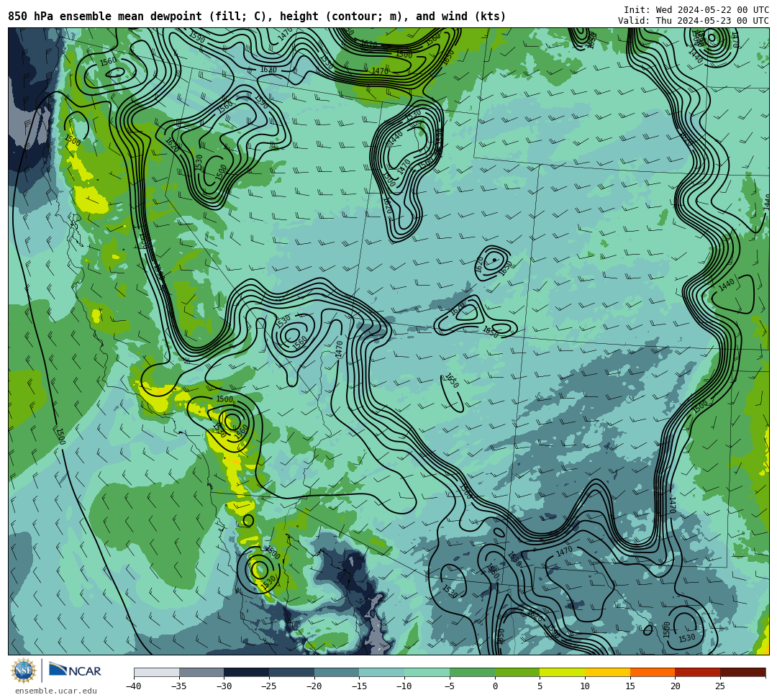
Task: Pick the medium green -5 to 0 colorbar segment
Action: (x=472, y=673)
